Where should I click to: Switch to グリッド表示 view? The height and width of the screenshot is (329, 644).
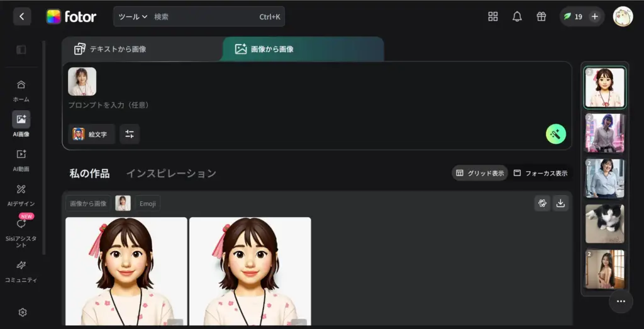tap(480, 173)
